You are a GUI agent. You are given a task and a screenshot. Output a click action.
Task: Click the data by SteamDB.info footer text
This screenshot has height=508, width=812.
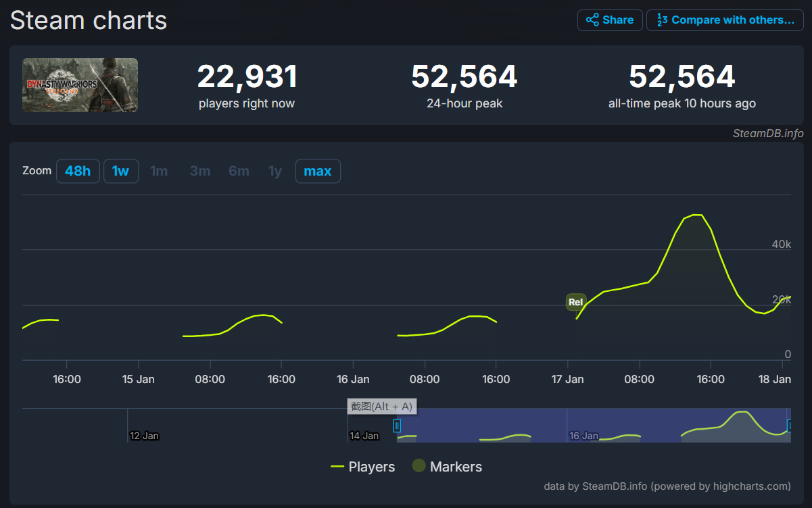[x=667, y=486]
